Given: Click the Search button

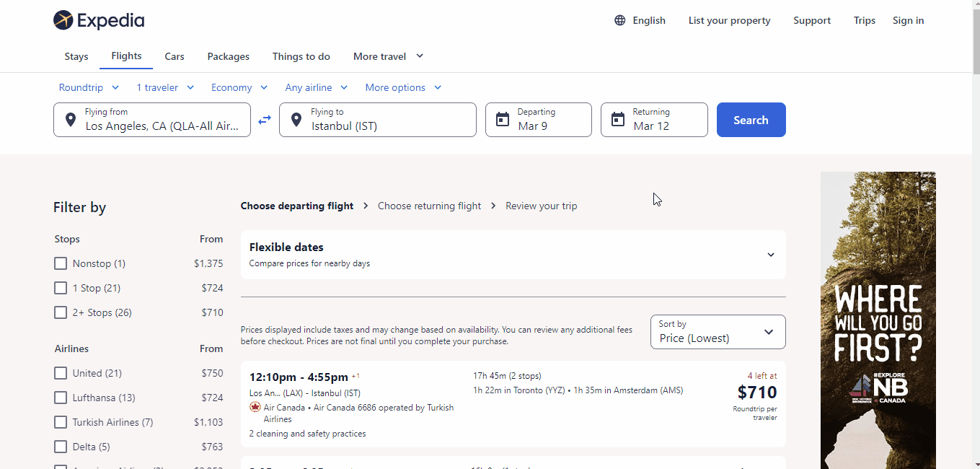Looking at the screenshot, I should [x=751, y=120].
